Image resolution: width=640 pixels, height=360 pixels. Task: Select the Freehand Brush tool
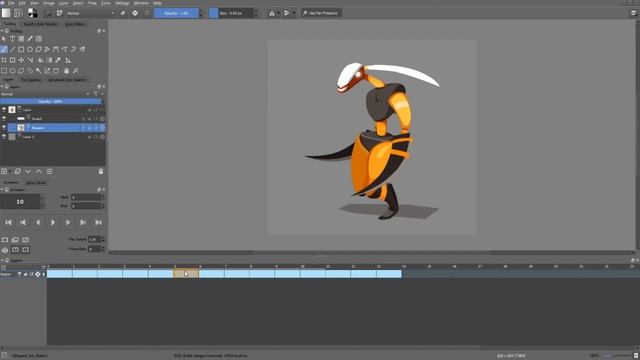(4, 49)
